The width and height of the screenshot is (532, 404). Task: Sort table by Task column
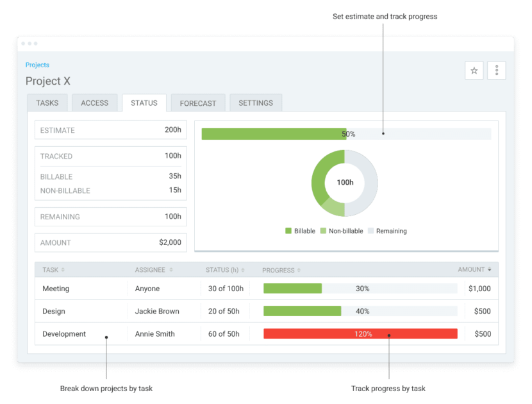pos(53,270)
